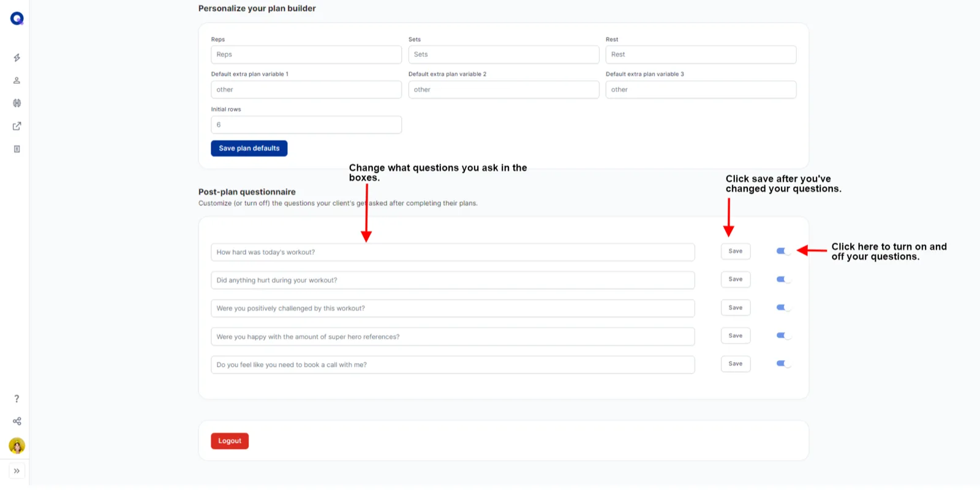Save the 'book a call with me' question
Image resolution: width=980 pixels, height=490 pixels.
[736, 364]
